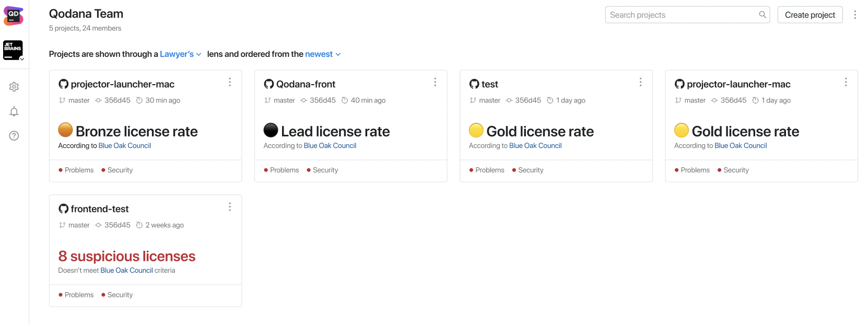868x325 pixels.
Task: Open the Qodana logo home icon
Action: [13, 16]
